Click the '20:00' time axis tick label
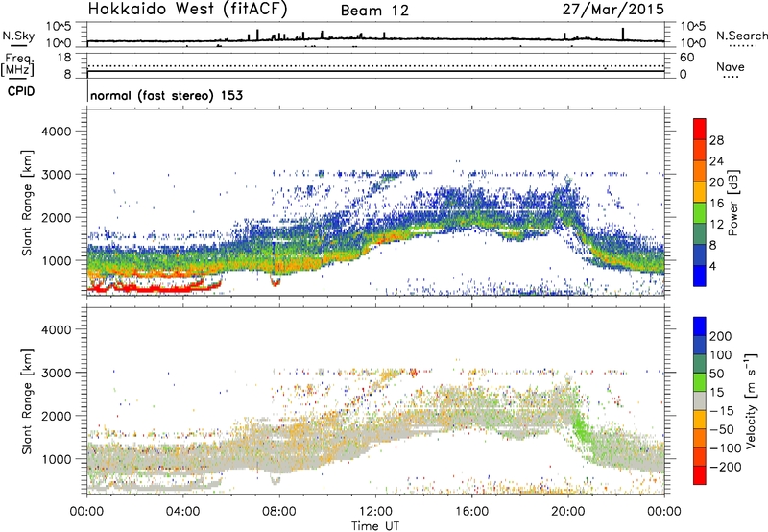 pos(567,512)
